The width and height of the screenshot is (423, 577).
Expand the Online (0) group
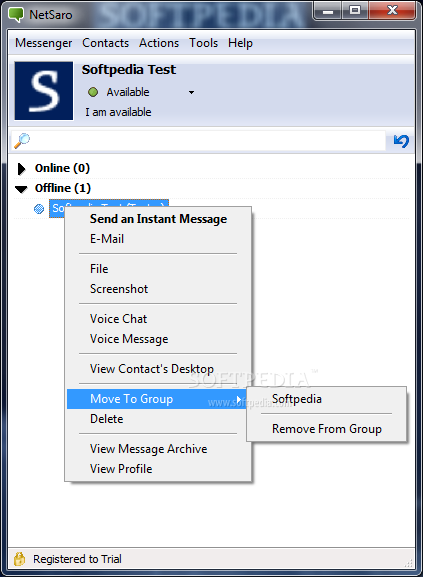21,169
